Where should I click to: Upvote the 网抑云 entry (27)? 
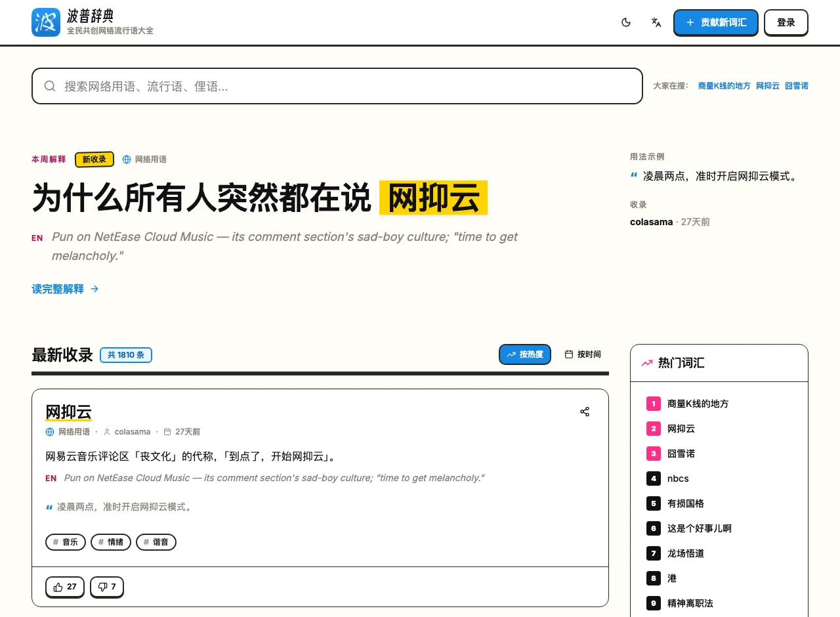(x=65, y=587)
